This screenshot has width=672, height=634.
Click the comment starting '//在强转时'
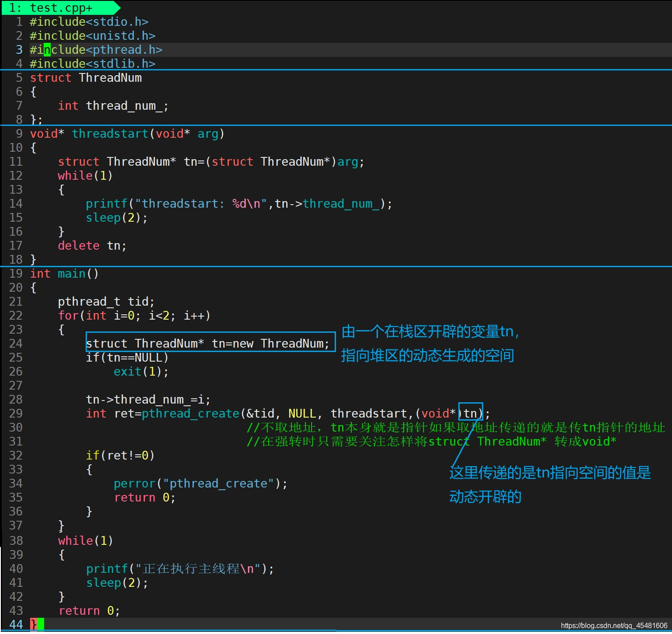431,442
